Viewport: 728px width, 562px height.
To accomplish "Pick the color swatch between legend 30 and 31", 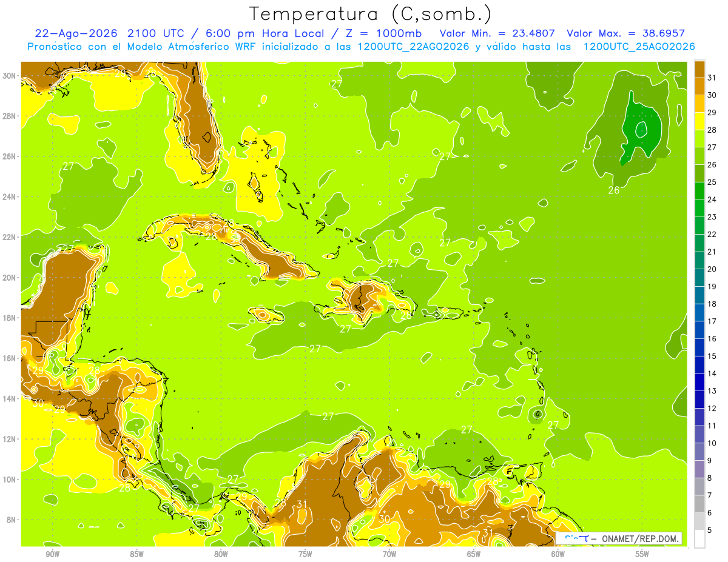I will [699, 87].
